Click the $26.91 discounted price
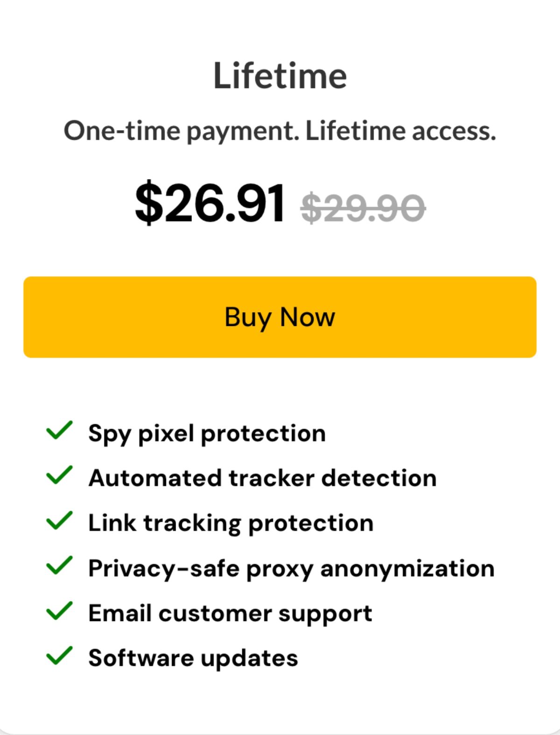The image size is (560, 735). pos(210,203)
